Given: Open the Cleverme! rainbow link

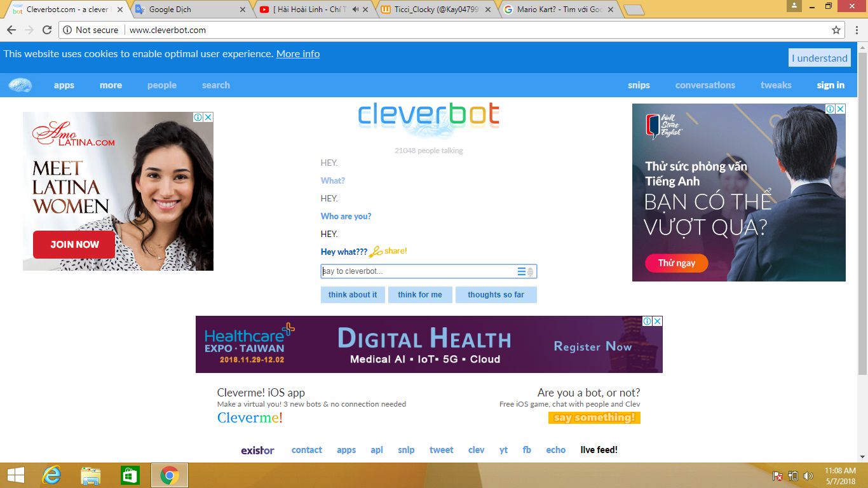Looking at the screenshot, I should click(250, 417).
